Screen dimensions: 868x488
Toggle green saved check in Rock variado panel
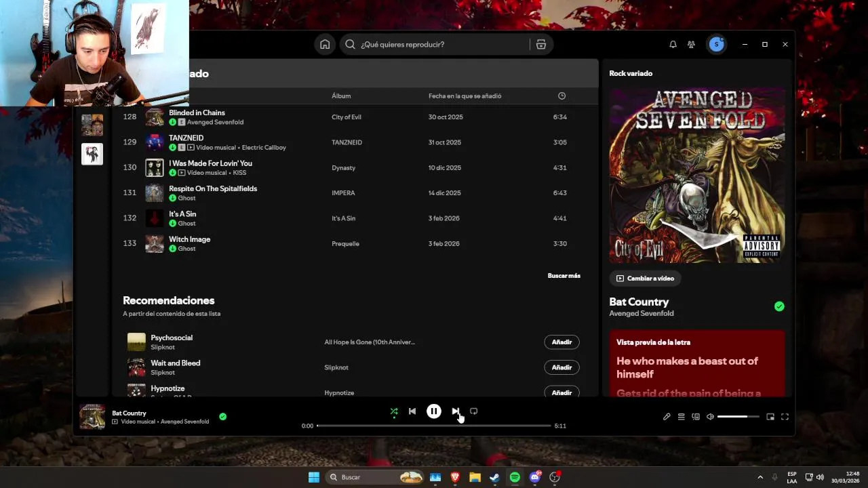click(x=779, y=306)
